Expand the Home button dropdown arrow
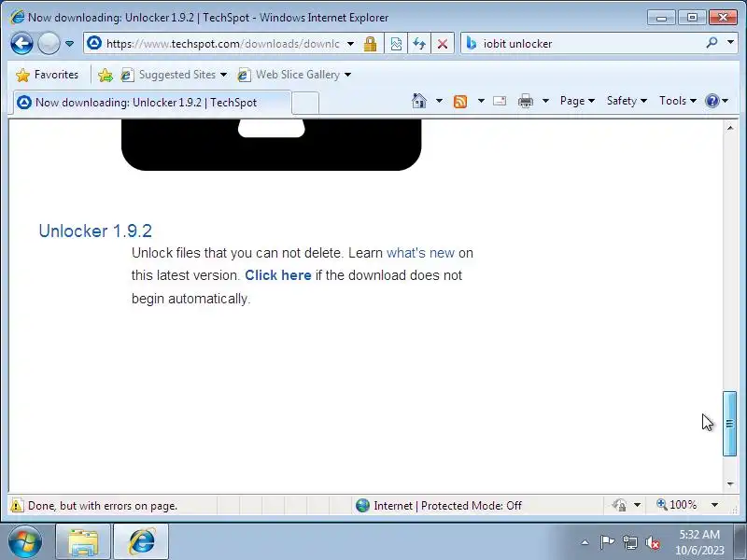Viewport: 747px width, 560px height. pos(439,101)
